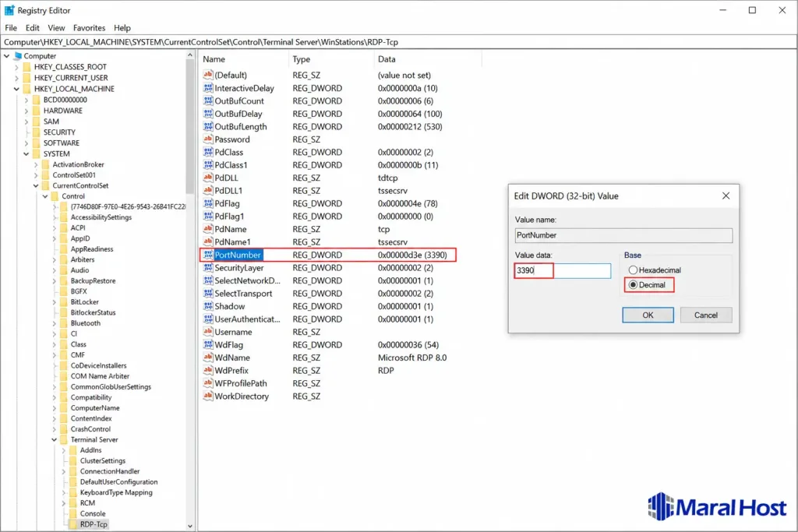Click the tree scrollbar down arrow

190,526
